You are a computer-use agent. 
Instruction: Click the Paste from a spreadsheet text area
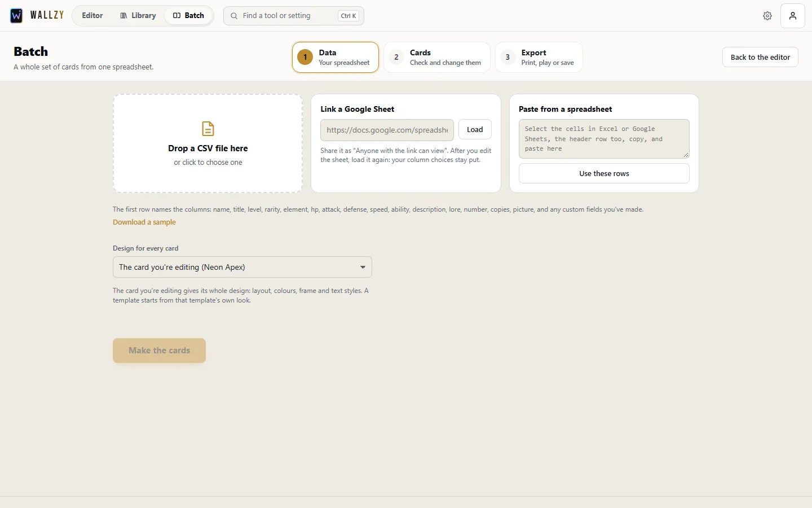[604, 139]
